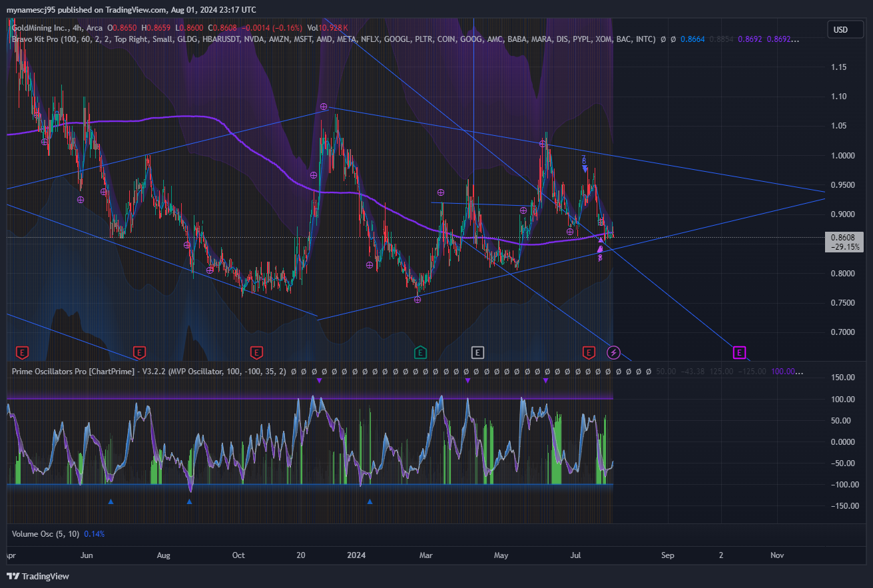The width and height of the screenshot is (873, 588).
Task: Click the 1.15 price axis label
Action: click(839, 67)
